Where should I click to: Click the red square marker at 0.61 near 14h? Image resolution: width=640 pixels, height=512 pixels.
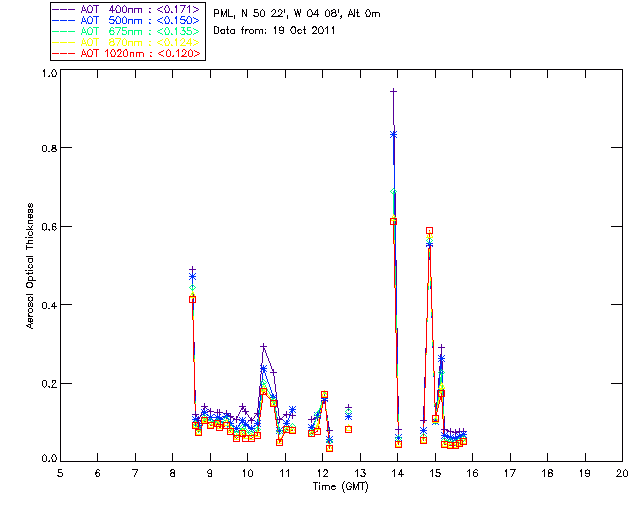coord(393,222)
